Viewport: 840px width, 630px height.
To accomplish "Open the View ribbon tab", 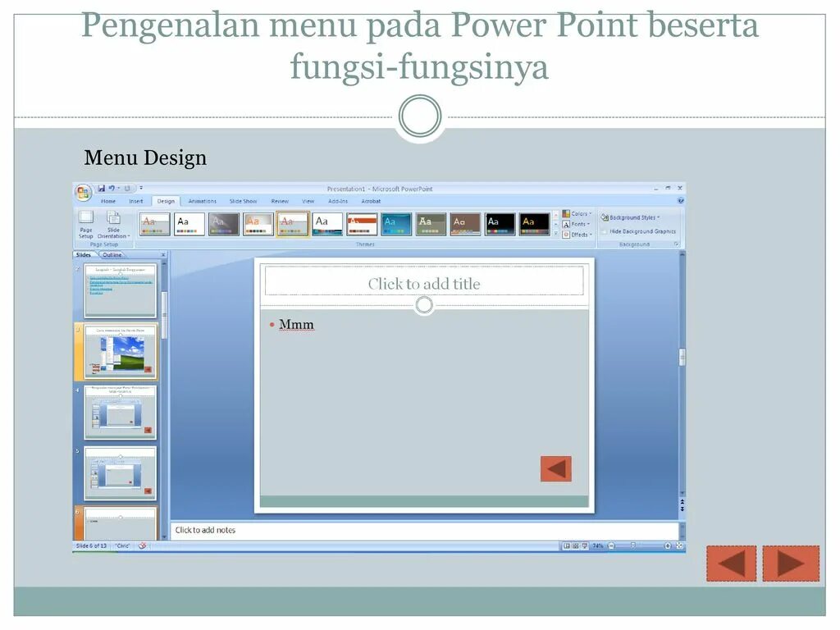I will click(308, 202).
